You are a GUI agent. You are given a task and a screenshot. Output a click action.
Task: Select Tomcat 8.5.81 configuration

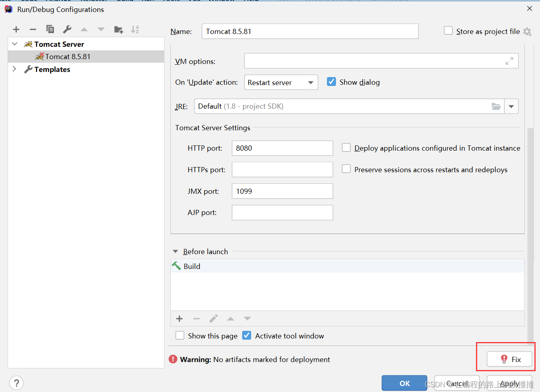(x=86, y=57)
